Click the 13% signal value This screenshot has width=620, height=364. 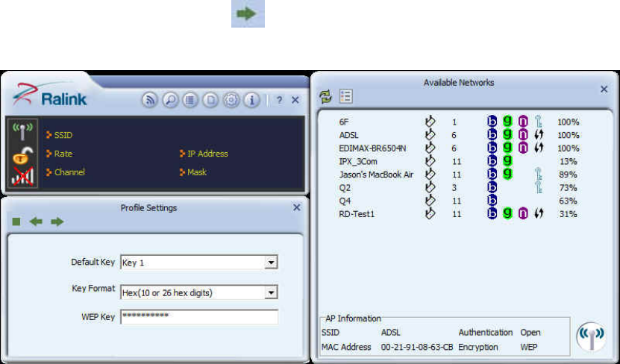coord(569,161)
